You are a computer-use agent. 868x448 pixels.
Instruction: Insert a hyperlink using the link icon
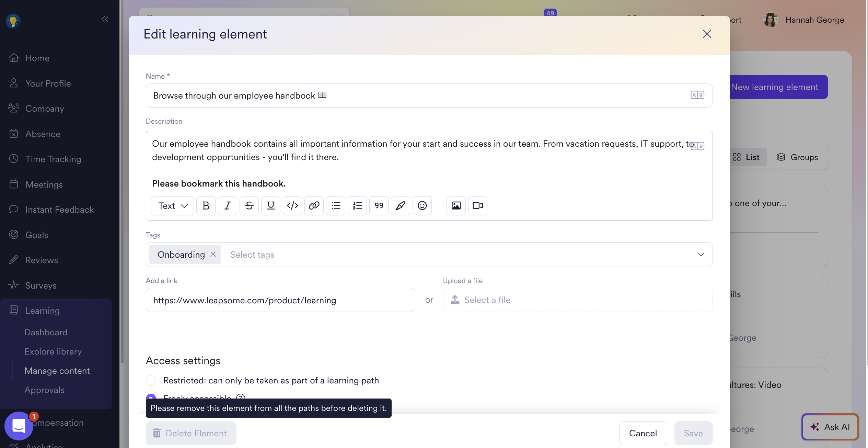314,206
